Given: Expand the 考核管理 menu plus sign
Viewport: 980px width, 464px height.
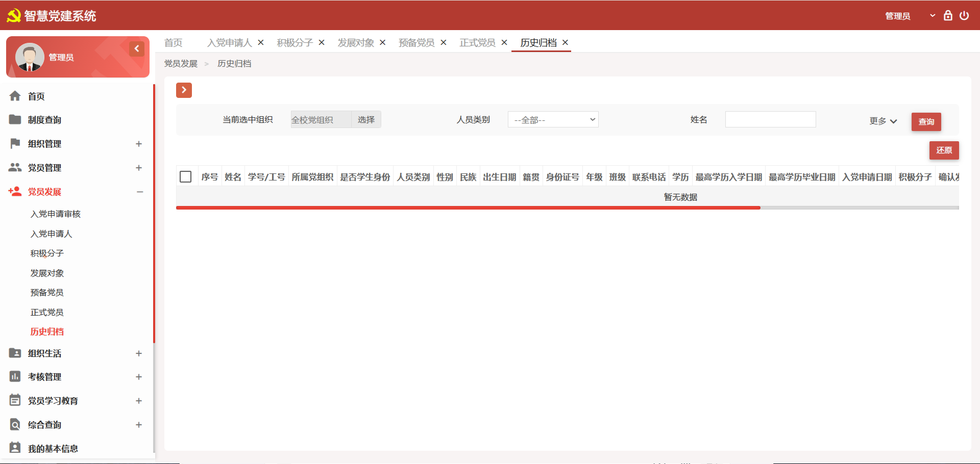Looking at the screenshot, I should (139, 377).
